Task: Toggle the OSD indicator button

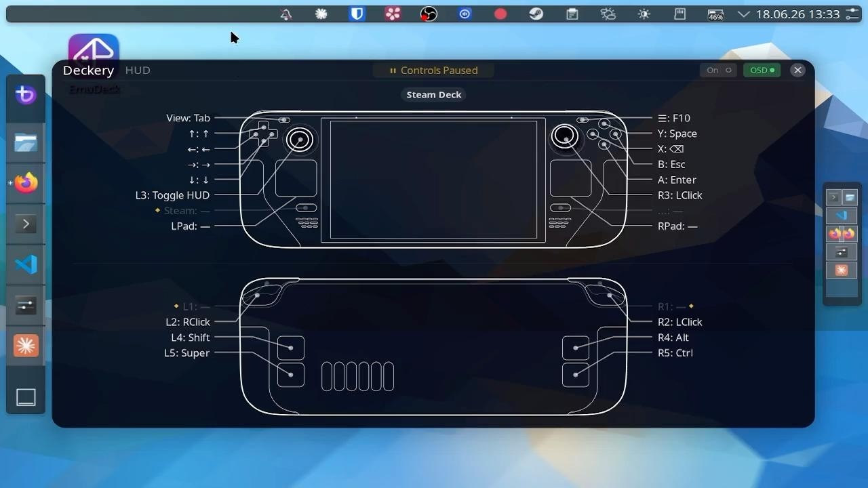Action: click(762, 70)
